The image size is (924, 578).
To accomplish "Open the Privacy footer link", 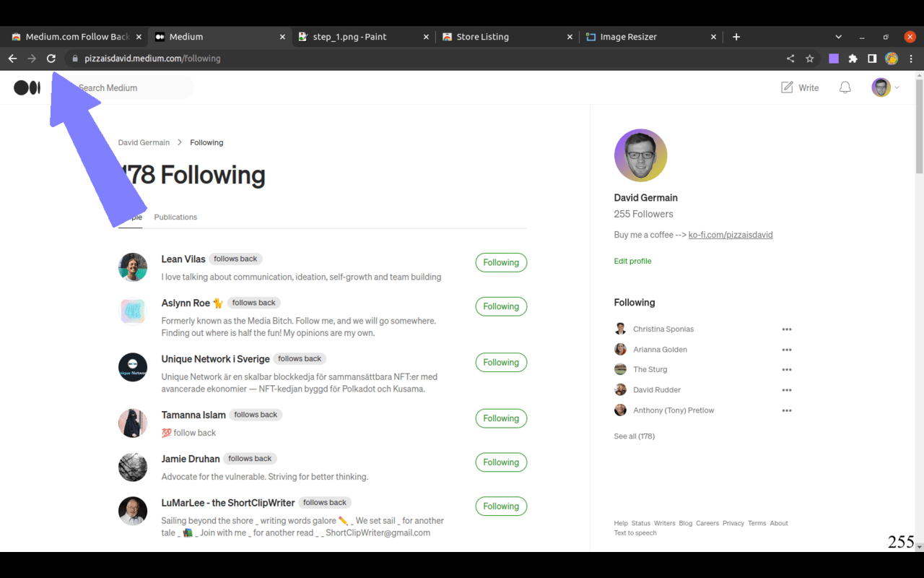I will click(x=733, y=524).
